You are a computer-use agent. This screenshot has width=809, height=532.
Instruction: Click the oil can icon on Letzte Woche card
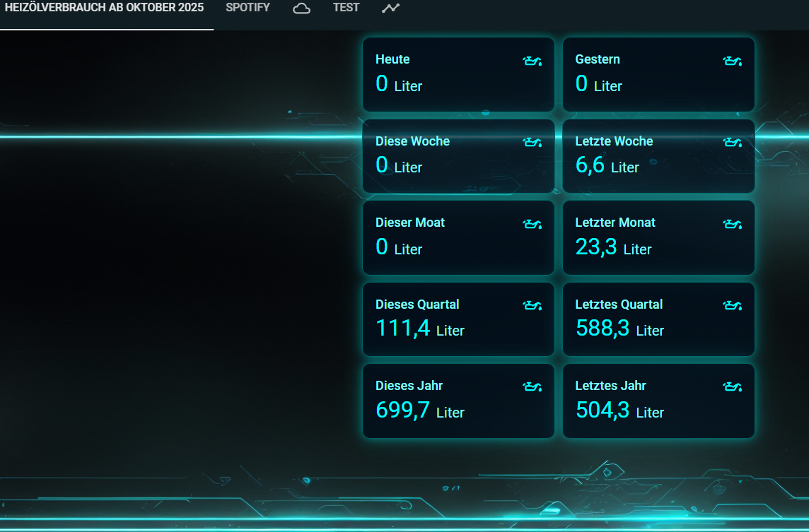point(732,142)
